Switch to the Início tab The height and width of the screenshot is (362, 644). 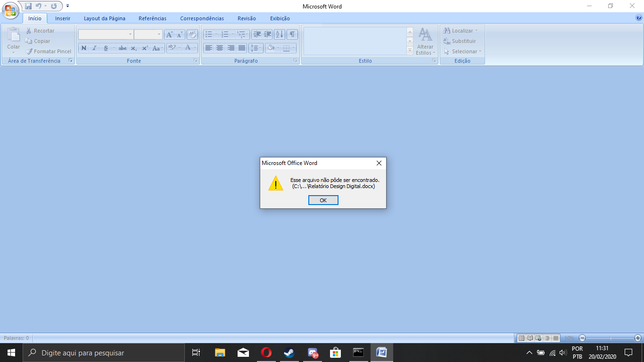pos(35,18)
